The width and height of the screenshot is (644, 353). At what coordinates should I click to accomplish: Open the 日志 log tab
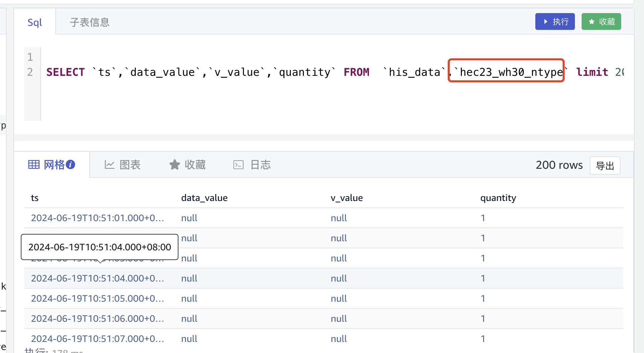pos(252,165)
